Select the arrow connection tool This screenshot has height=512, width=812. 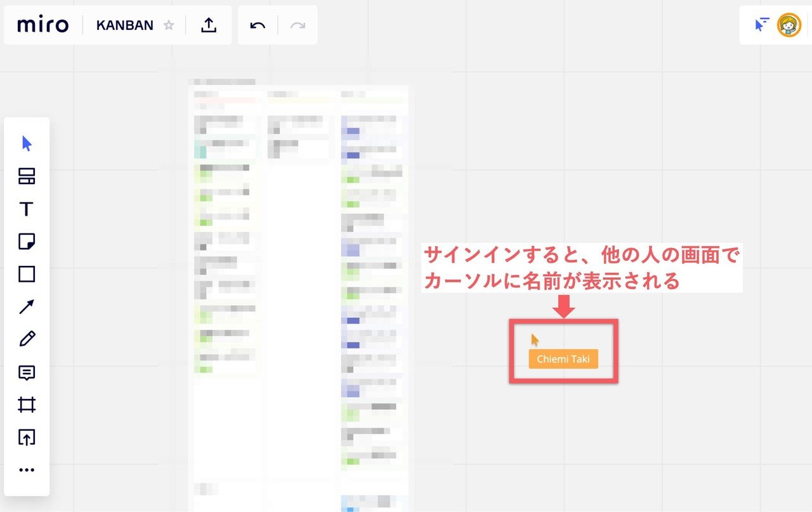(26, 307)
